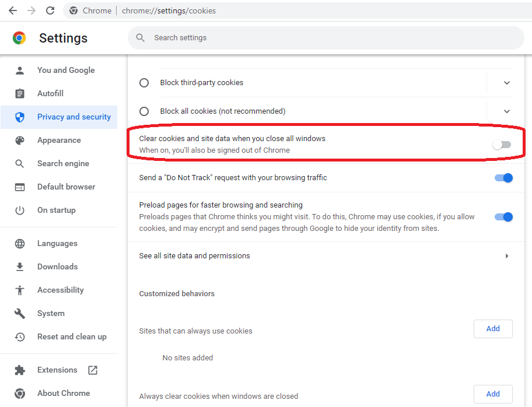Turn off preload pages toggle

click(503, 217)
